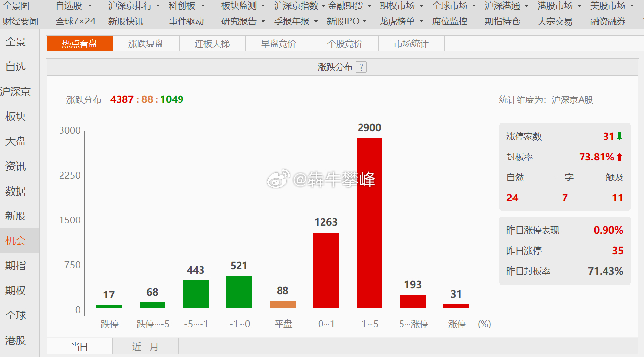Click the green -1~0 bar showing 521
This screenshot has height=357, width=644.
239,292
